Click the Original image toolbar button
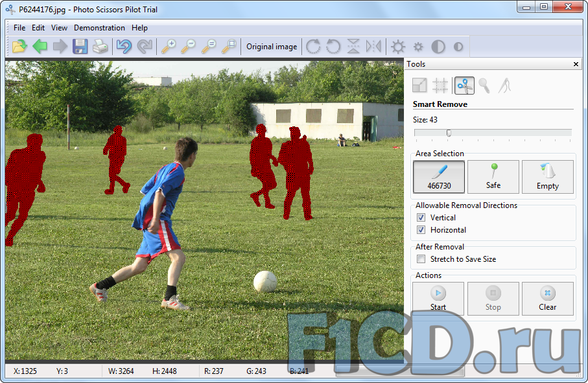 click(x=272, y=47)
